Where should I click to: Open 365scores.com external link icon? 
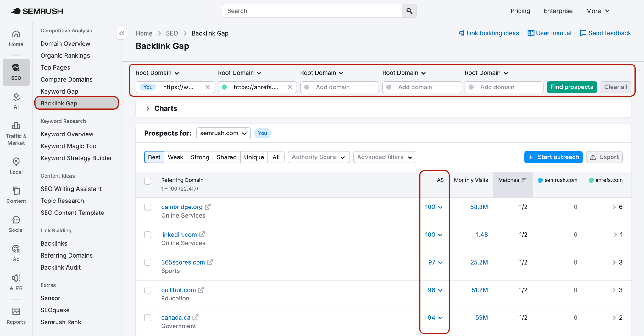(210, 262)
